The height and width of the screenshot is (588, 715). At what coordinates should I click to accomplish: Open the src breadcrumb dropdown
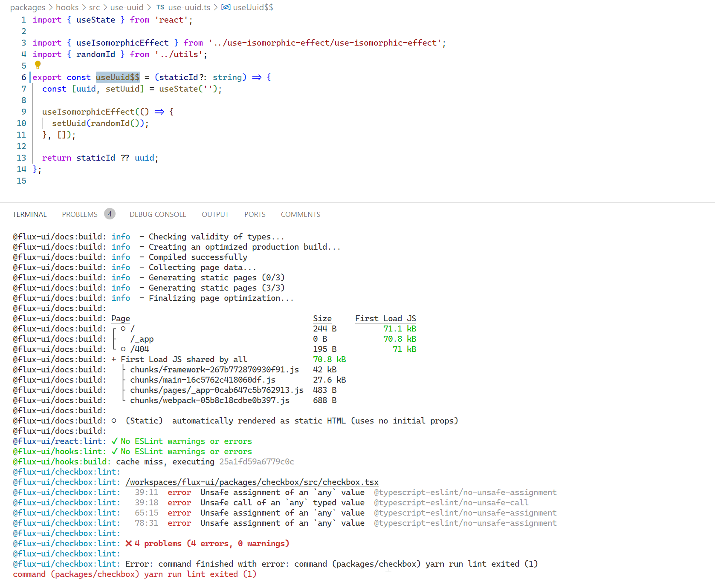[x=94, y=7]
